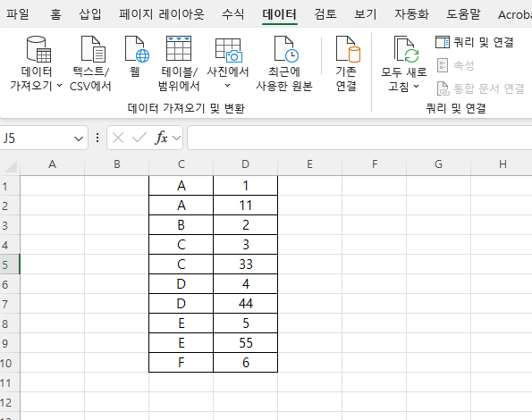
Task: Expand the 사진에서 dropdown arrow
Action: click(x=228, y=86)
